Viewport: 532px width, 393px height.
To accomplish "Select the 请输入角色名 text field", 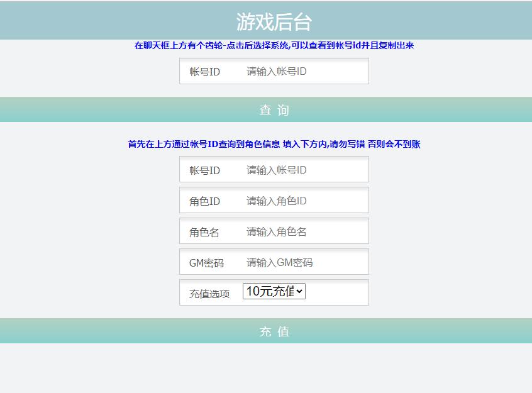I will click(x=302, y=232).
